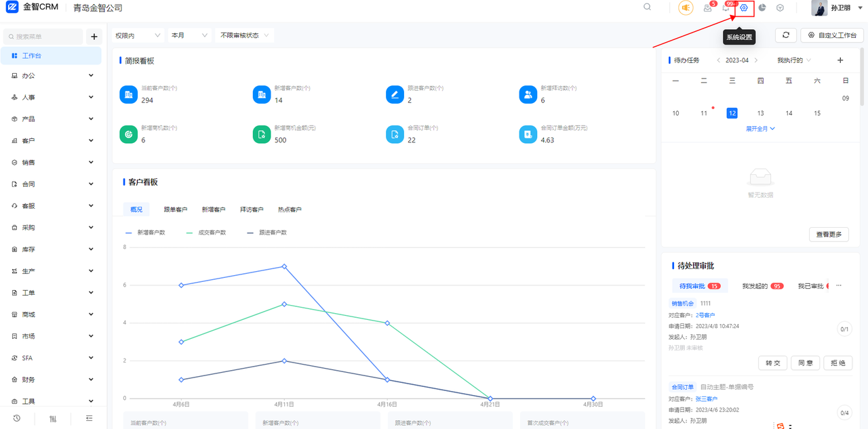The width and height of the screenshot is (868, 429).
Task: Click the 金智CRM logo
Action: (x=32, y=7)
